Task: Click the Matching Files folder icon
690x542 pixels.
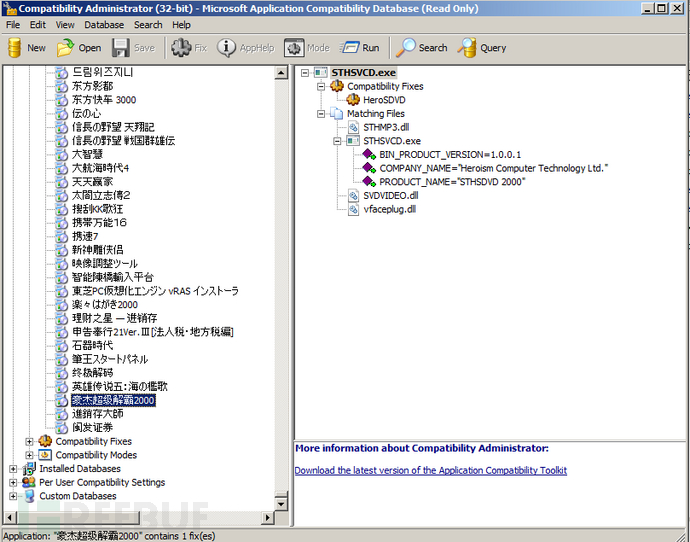Action: [337, 114]
